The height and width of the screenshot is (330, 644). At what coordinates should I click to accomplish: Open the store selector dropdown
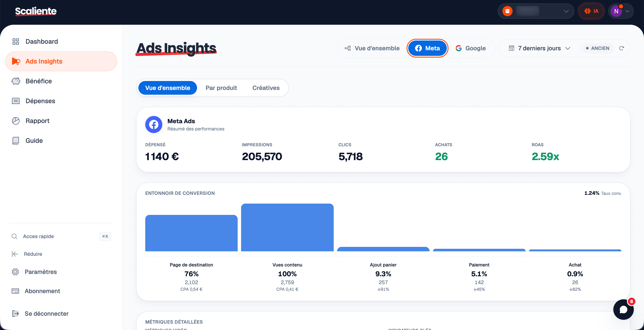pos(536,11)
